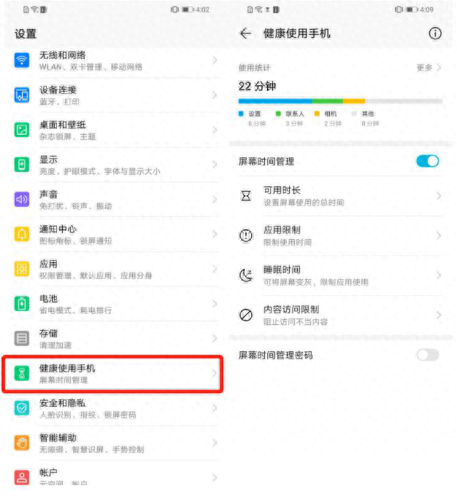
Task: Open the 健康使用手机 settings entry
Action: [112, 373]
